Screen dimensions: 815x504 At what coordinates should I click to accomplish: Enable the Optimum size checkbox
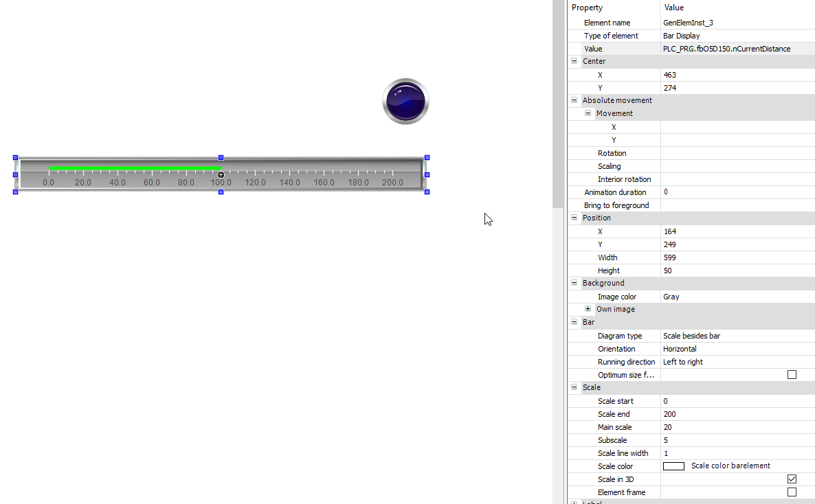pyautogui.click(x=792, y=375)
